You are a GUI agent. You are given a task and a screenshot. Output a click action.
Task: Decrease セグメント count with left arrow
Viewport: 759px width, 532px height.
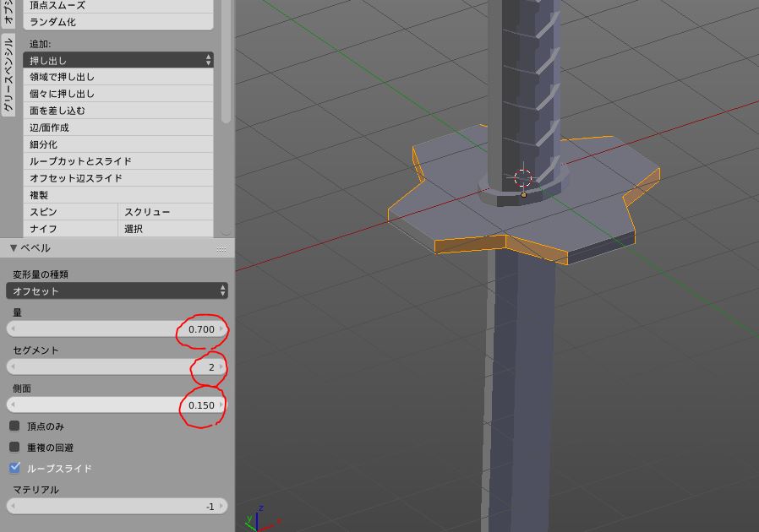tap(13, 367)
